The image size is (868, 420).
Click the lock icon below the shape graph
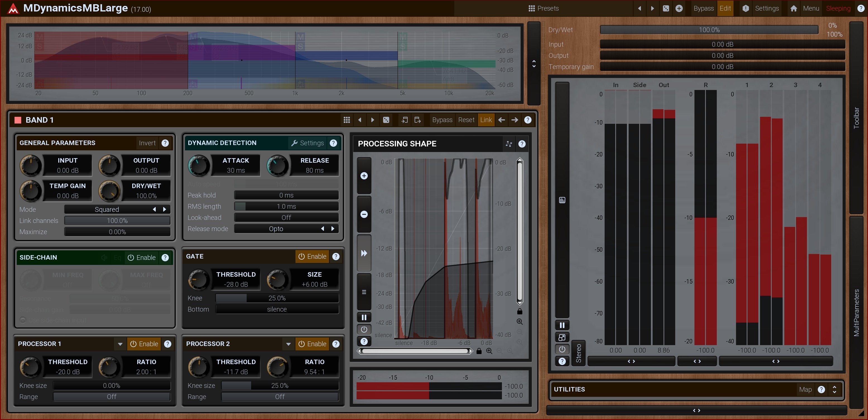point(479,351)
